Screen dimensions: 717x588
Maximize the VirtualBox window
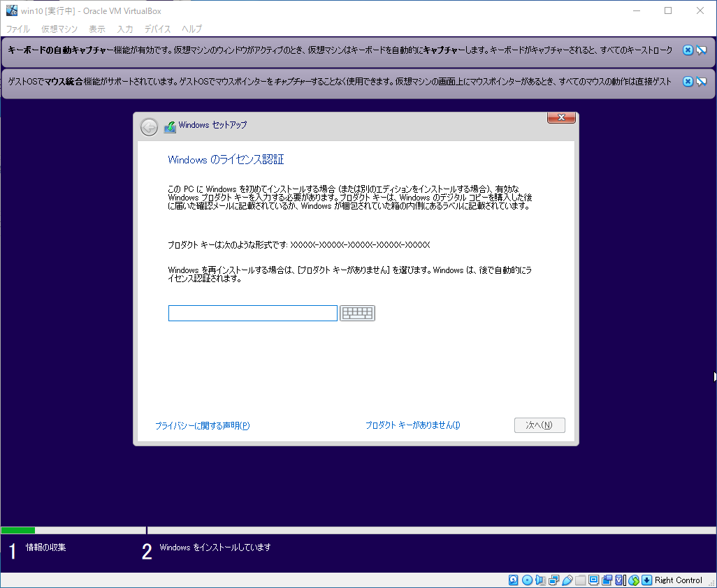668,10
